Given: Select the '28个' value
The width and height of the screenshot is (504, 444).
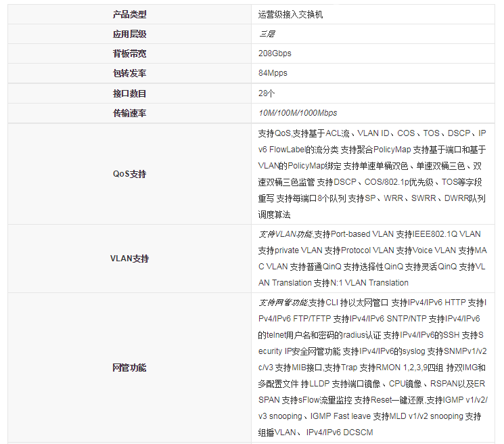Looking at the screenshot, I should pyautogui.click(x=267, y=93).
